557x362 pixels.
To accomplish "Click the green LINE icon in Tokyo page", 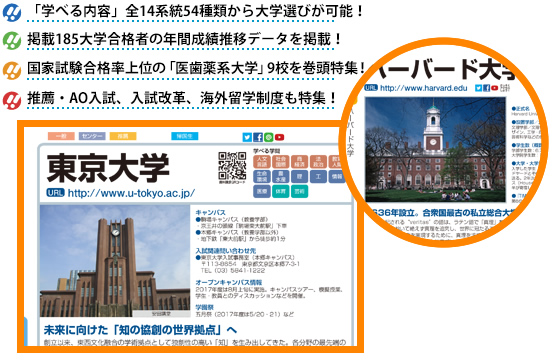I will click(x=269, y=137).
